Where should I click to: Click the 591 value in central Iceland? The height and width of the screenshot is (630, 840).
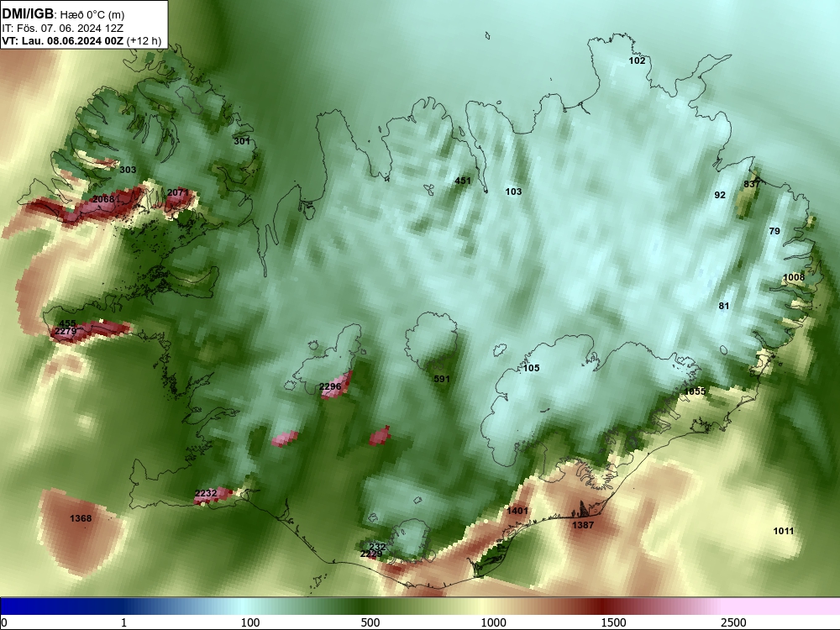(x=442, y=379)
